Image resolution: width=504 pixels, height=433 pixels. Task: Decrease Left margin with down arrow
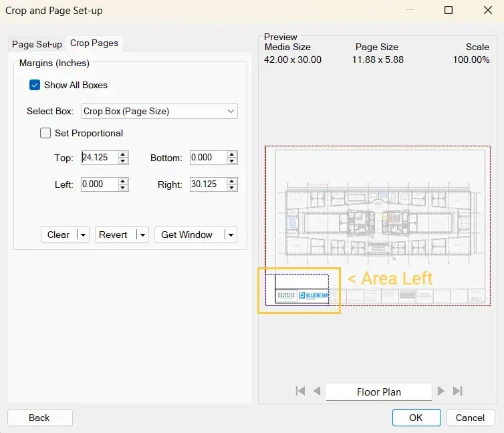point(123,187)
